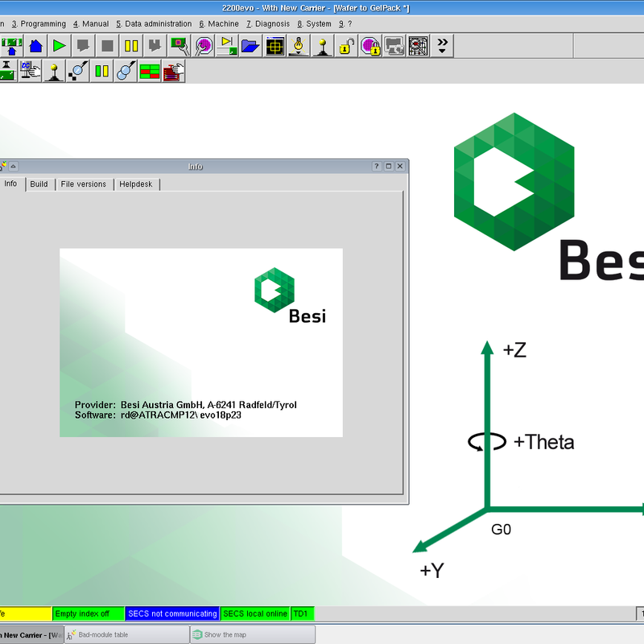This screenshot has height=644, width=644.
Task: Open the 8. System menu
Action: click(x=314, y=24)
